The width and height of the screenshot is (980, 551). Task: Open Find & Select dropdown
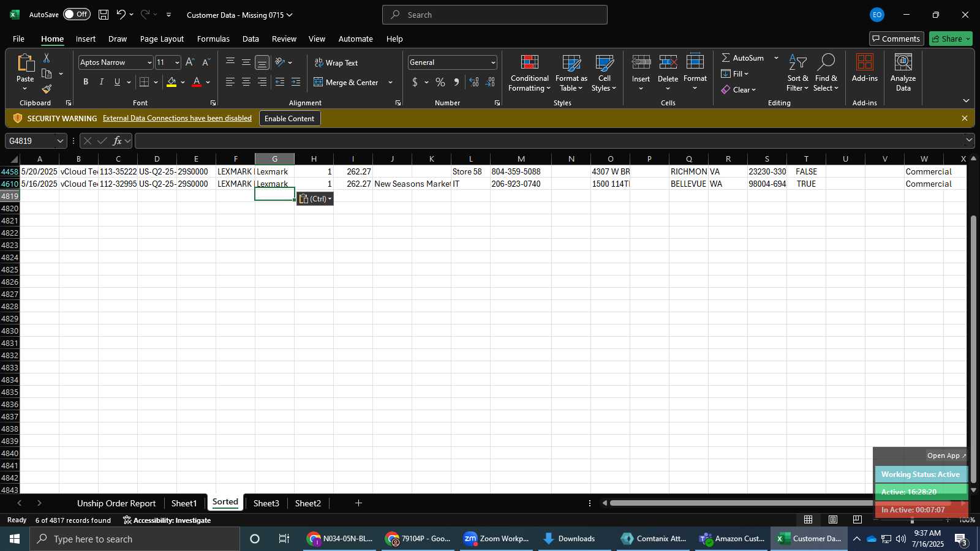pyautogui.click(x=826, y=73)
